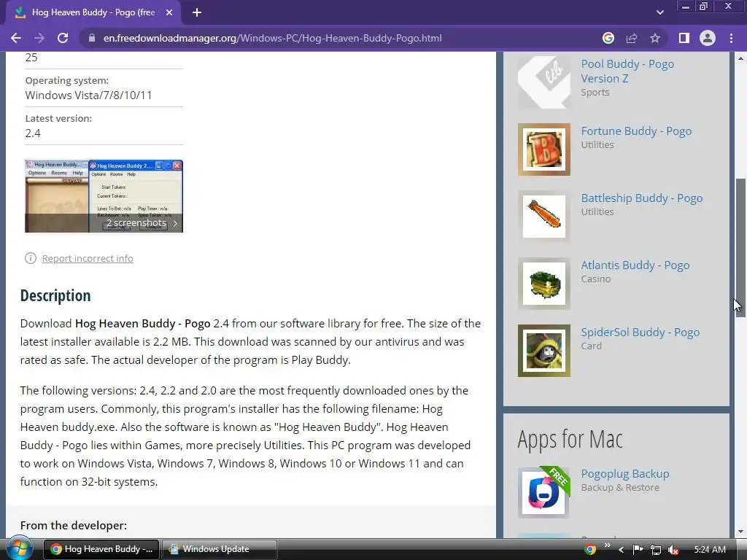The height and width of the screenshot is (560, 747).
Task: Click the scrollbar down arrow
Action: click(740, 532)
